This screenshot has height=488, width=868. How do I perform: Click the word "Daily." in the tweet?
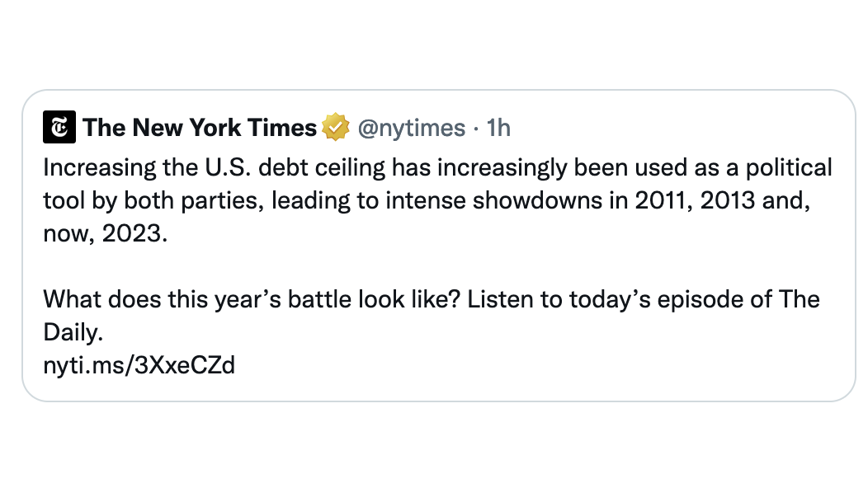tap(73, 331)
